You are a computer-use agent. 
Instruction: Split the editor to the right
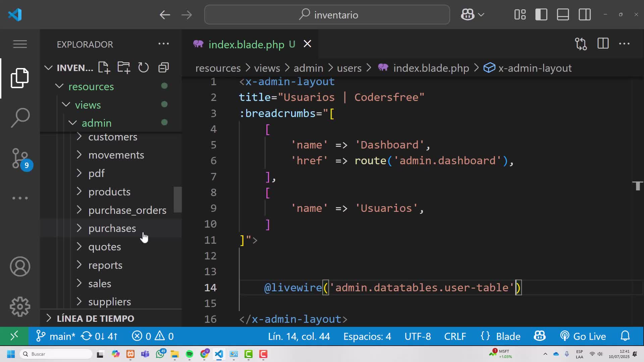603,44
